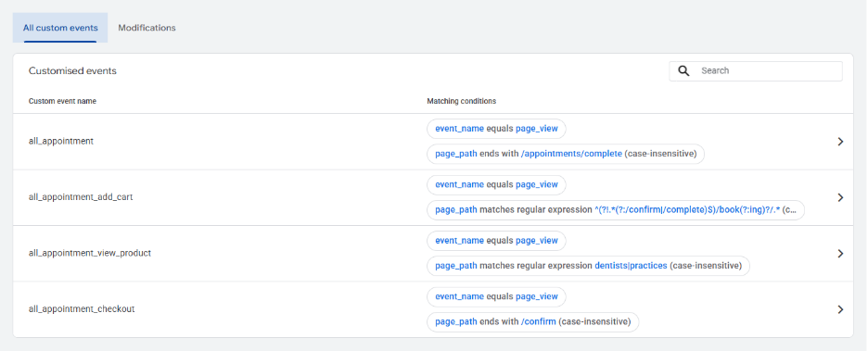Screen dimensions: 868x351
Task: Click the Matching conditions column header
Action: tap(462, 101)
